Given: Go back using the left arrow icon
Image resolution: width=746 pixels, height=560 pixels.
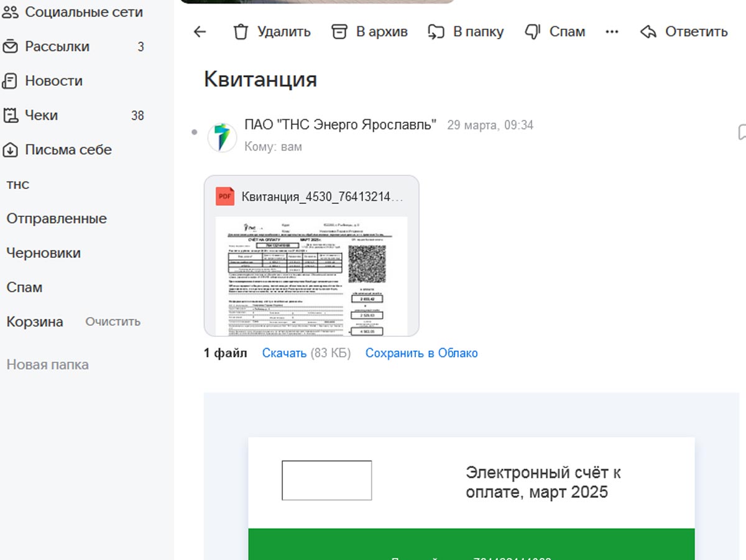Looking at the screenshot, I should point(200,32).
